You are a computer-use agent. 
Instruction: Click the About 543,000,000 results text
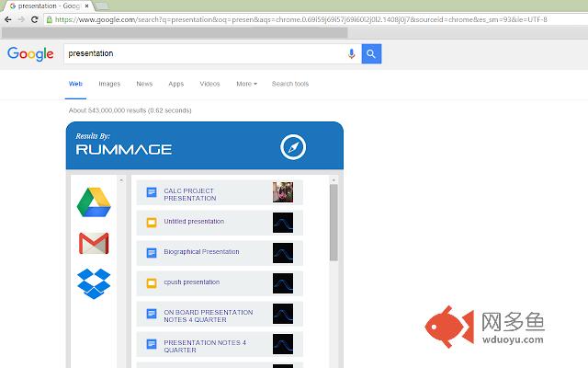(130, 110)
